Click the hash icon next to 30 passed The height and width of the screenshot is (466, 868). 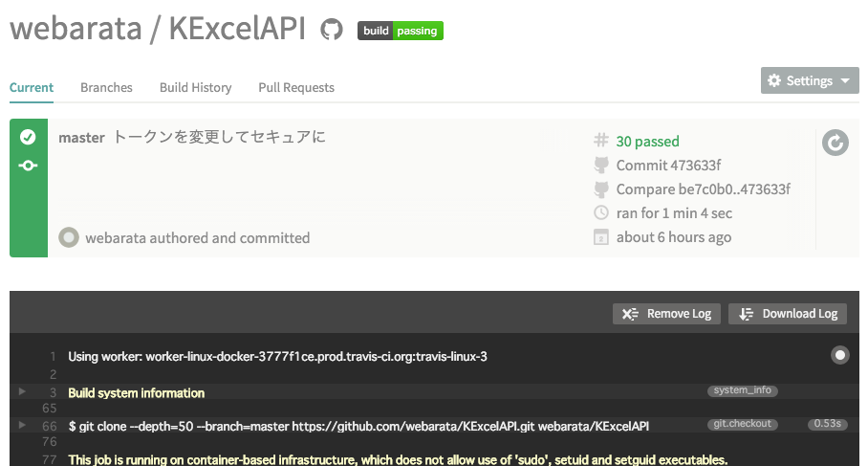point(601,141)
